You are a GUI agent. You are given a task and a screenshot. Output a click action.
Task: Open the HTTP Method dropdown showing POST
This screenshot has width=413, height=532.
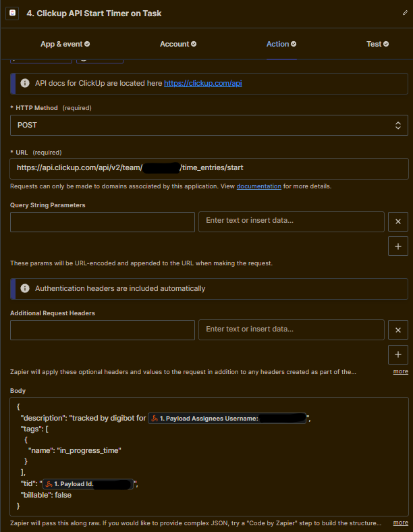(209, 125)
